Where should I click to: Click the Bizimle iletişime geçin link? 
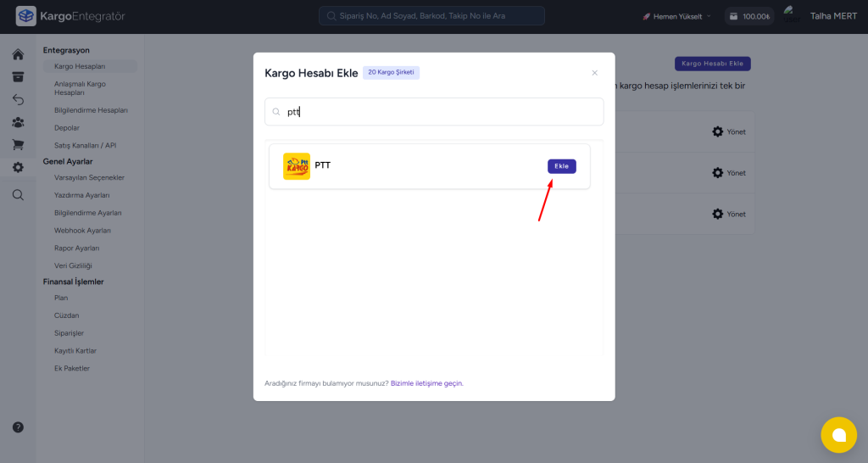[426, 383]
